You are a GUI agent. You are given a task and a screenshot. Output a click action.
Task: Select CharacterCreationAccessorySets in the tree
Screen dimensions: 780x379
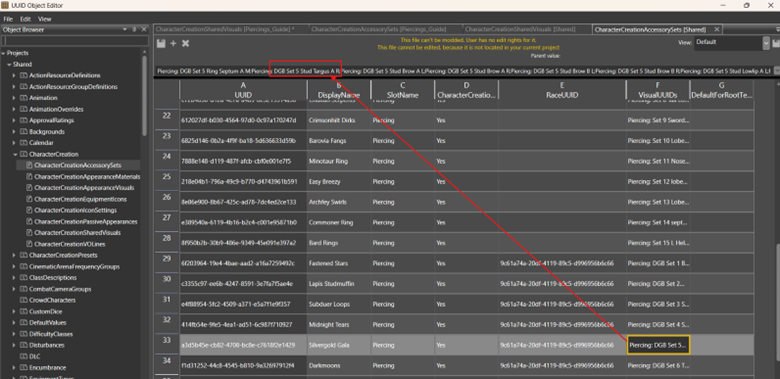78,165
